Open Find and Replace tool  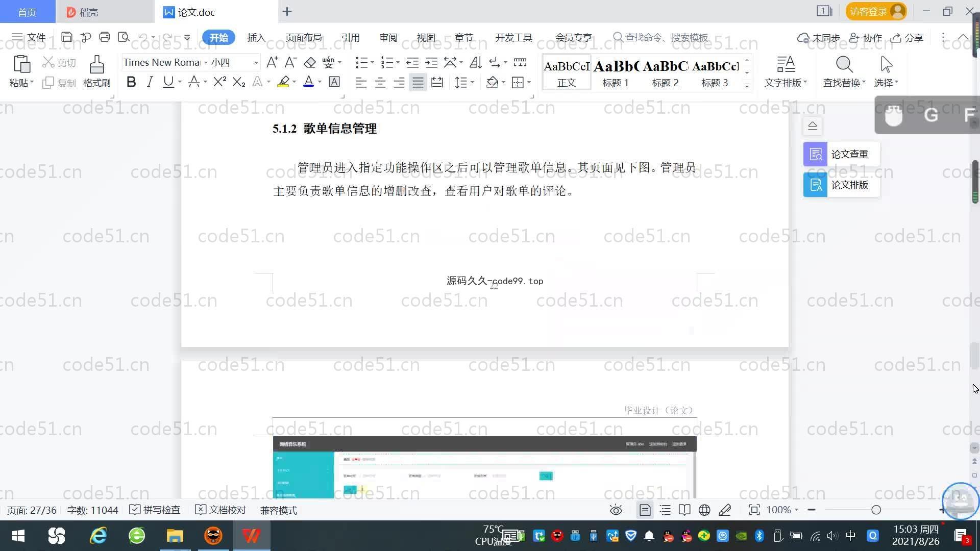coord(844,71)
